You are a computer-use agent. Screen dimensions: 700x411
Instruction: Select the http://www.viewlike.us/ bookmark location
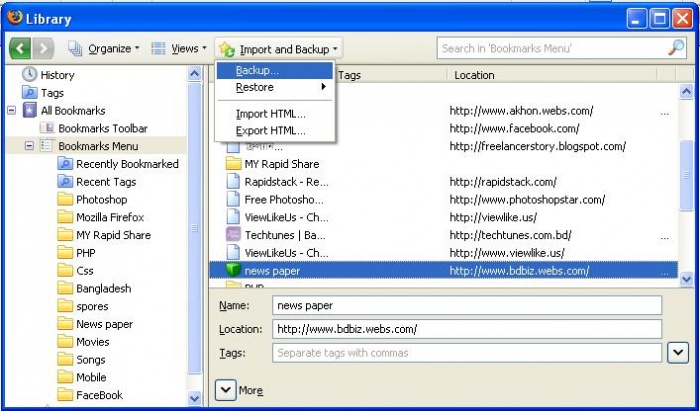(x=507, y=253)
